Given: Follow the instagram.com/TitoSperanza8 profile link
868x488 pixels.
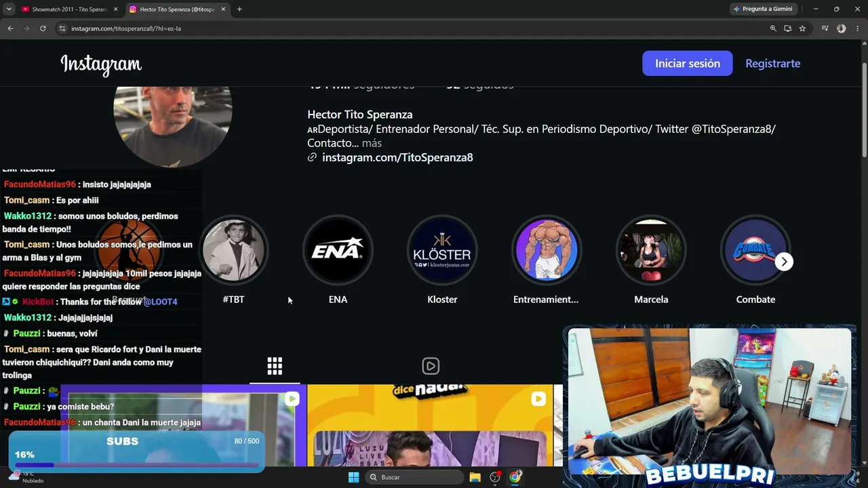Looking at the screenshot, I should 397,157.
